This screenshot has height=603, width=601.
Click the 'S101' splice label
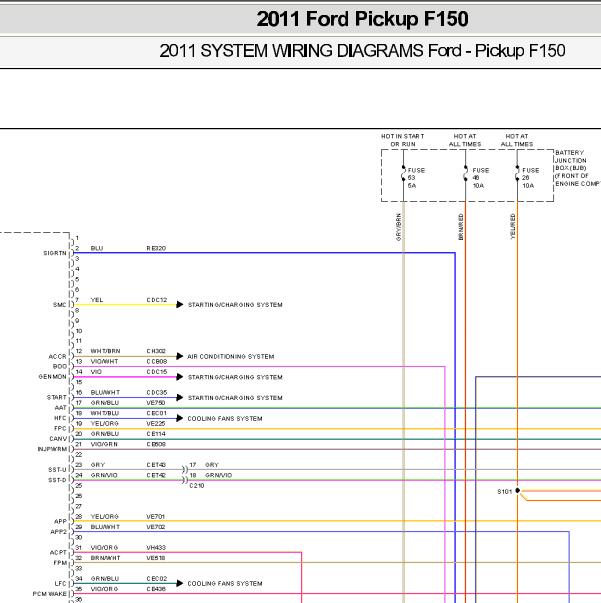tap(504, 491)
